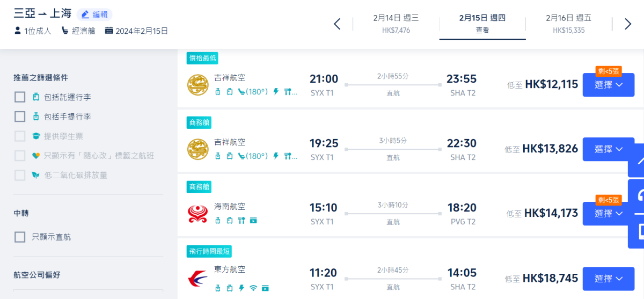Click the China Eastern Airlines logo
Screen dimensions: 644x299
pyautogui.click(x=197, y=278)
